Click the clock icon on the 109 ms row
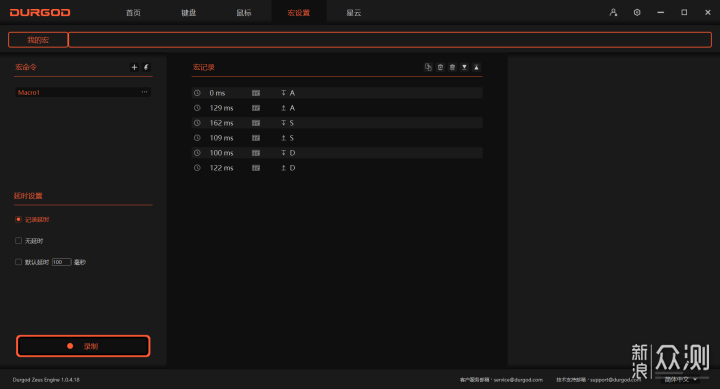 197,138
